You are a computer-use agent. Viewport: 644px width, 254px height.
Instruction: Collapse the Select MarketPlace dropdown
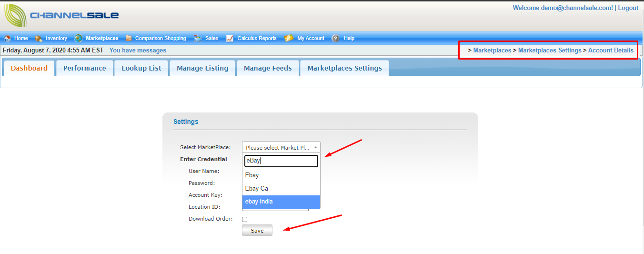click(x=281, y=147)
